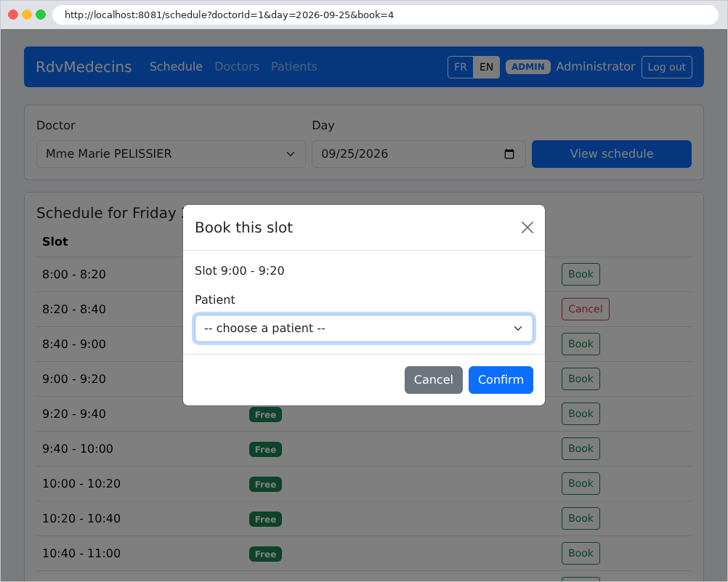This screenshot has width=728, height=582.
Task: Click the Free badge for 10:20 - 10:40
Action: [x=266, y=519]
